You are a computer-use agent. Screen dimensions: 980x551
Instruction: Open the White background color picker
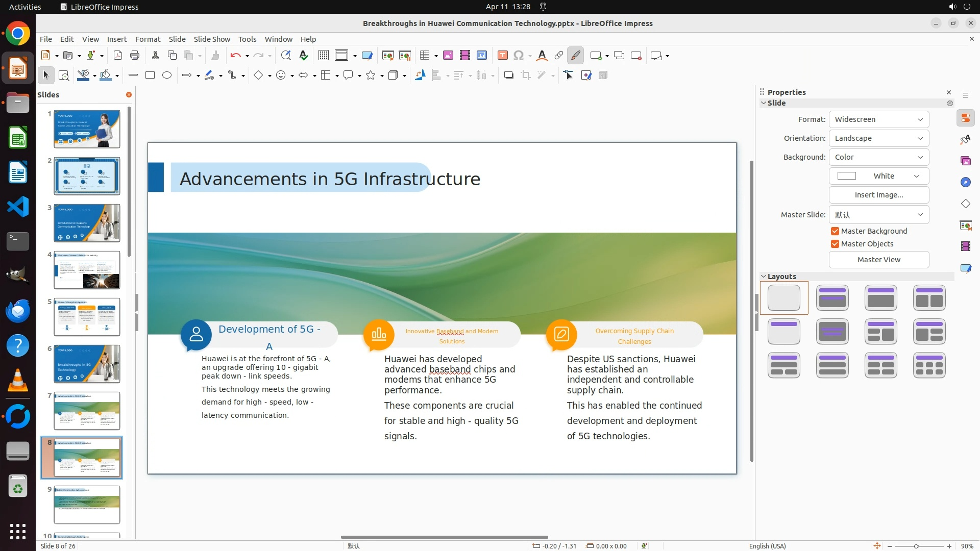tap(878, 176)
